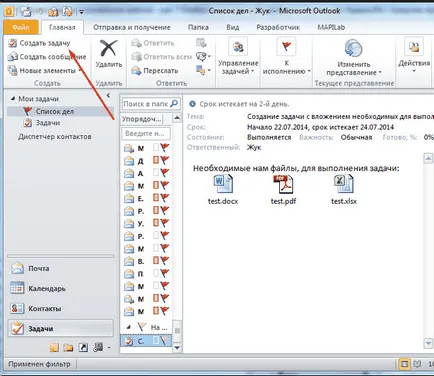This screenshot has width=434, height=376.
Task: Click the Введите н... new task field
Action: (146, 133)
